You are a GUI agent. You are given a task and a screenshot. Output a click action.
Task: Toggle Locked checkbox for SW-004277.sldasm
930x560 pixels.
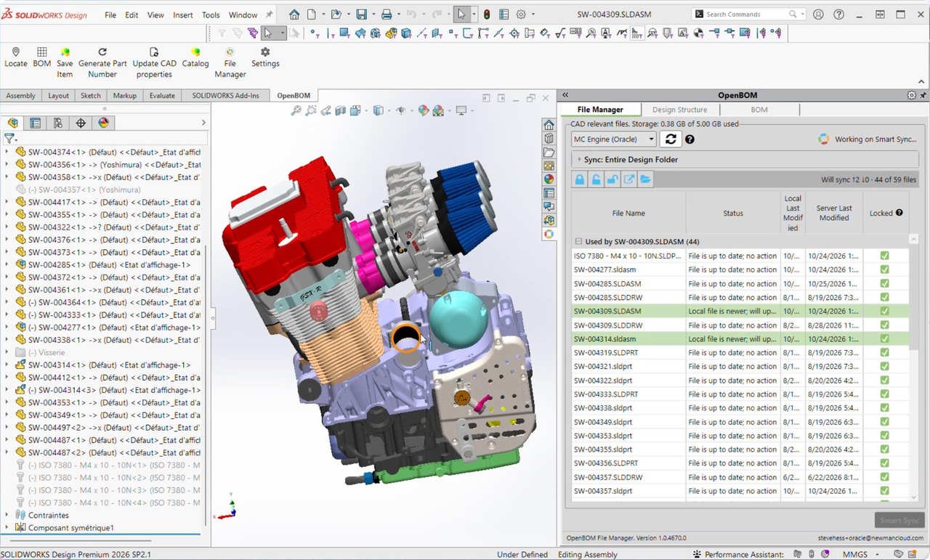click(x=884, y=269)
